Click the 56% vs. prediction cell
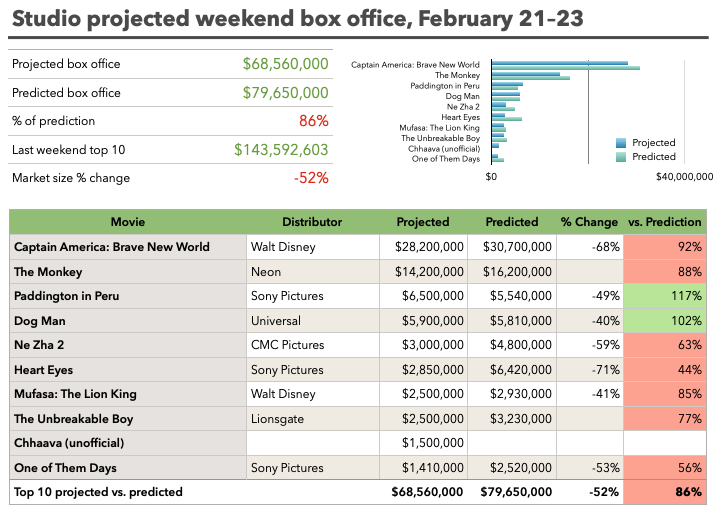 [x=665, y=468]
